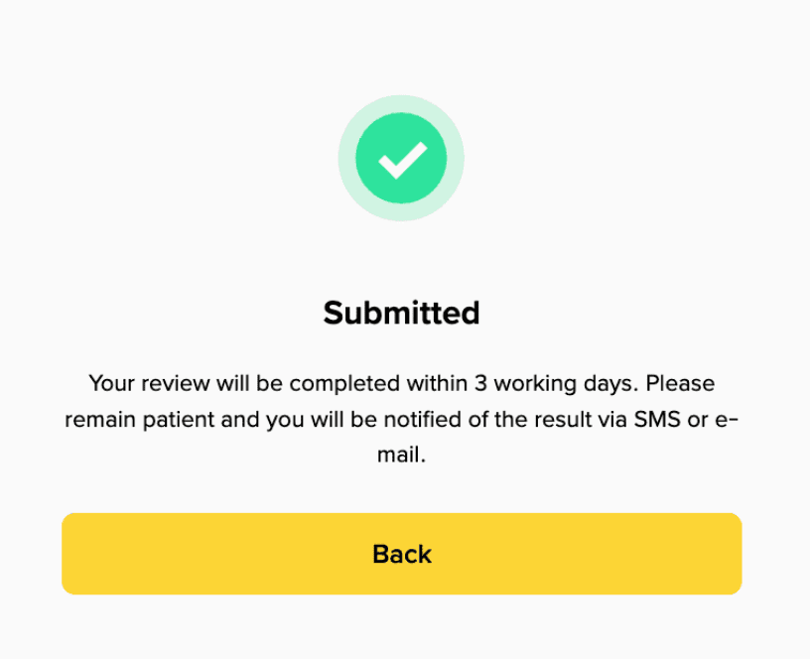Viewport: 812px width, 659px height.
Task: Click the word 'mail.' on the last line
Action: click(x=401, y=455)
